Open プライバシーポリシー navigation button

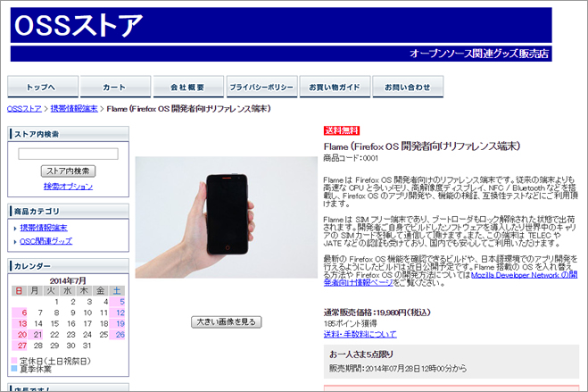261,87
